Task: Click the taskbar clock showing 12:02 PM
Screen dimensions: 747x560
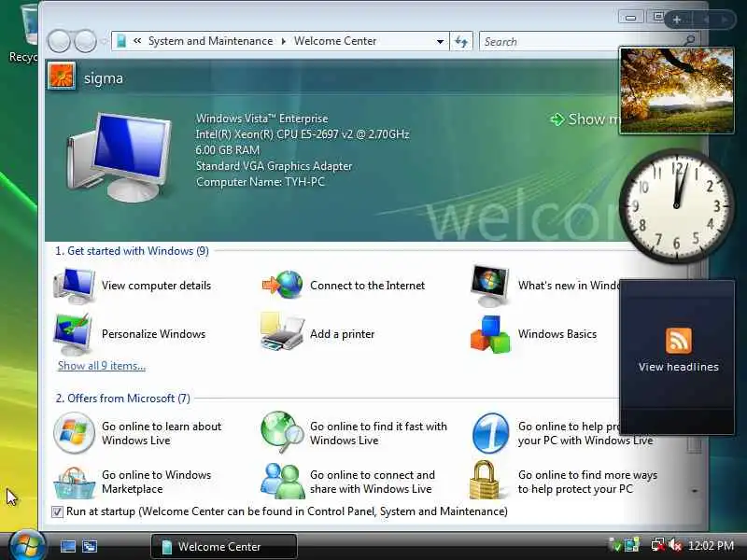Action: (712, 545)
